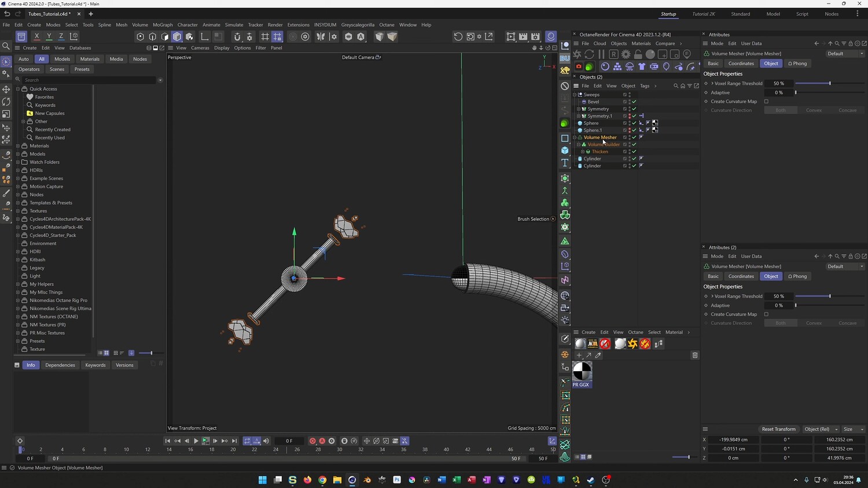Select the Tutorial 2K layout
868x488 pixels.
pyautogui.click(x=704, y=14)
